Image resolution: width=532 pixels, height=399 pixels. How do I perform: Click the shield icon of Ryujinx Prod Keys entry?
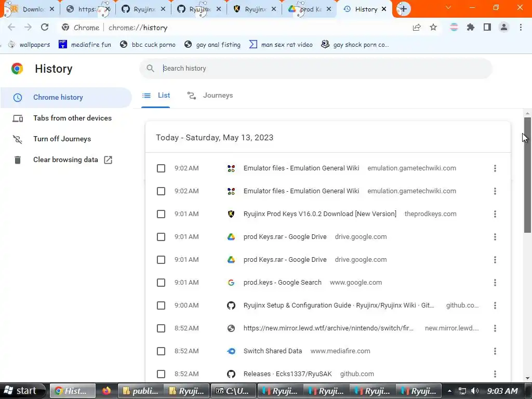coord(231,214)
